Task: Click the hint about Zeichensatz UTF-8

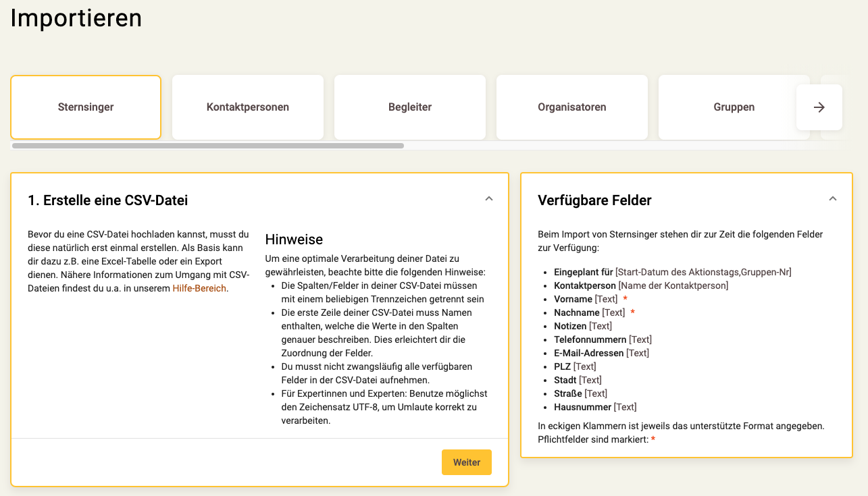Action: [384, 407]
